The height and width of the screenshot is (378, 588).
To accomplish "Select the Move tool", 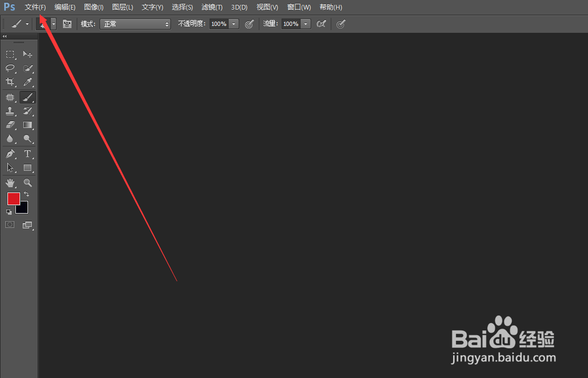I will (x=28, y=54).
